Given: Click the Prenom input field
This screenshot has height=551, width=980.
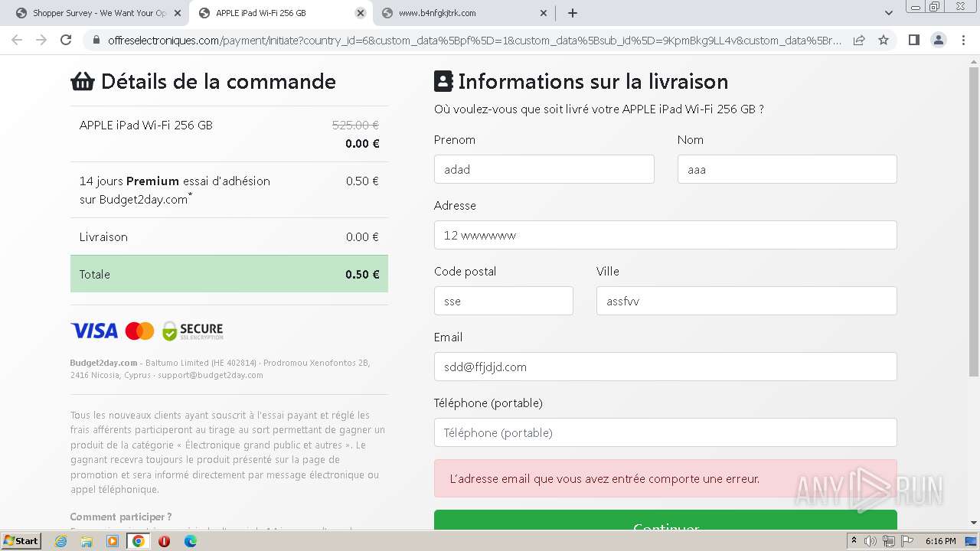Looking at the screenshot, I should [x=544, y=169].
